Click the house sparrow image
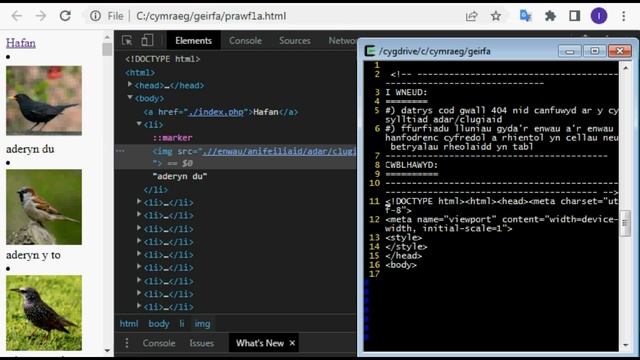640x360 pixels. [x=44, y=207]
